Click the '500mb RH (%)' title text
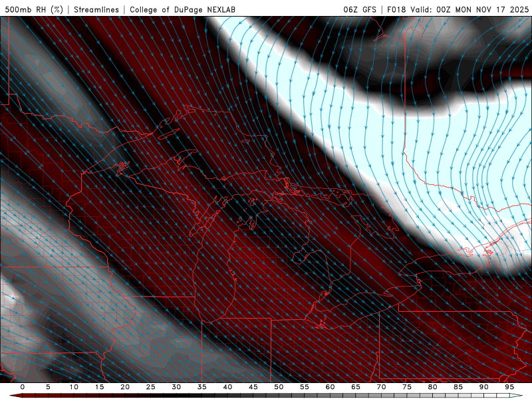This screenshot has width=532, height=399. (x=34, y=9)
